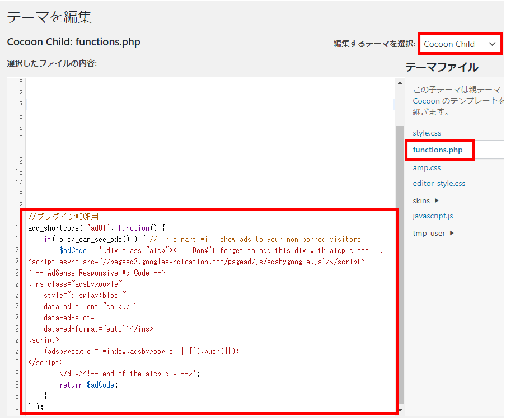Click the window.adsbygoogle push line
This screenshot has width=506, height=420.
[x=142, y=351]
